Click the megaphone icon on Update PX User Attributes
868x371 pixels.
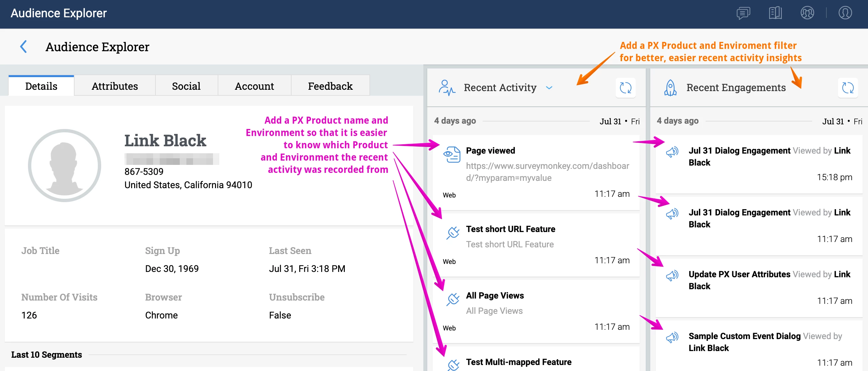[x=672, y=275]
